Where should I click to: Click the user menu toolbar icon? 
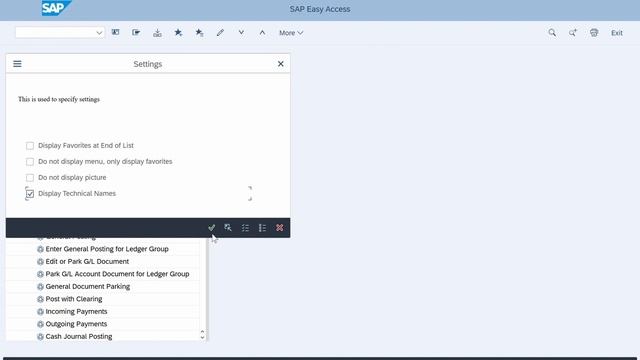click(x=136, y=33)
